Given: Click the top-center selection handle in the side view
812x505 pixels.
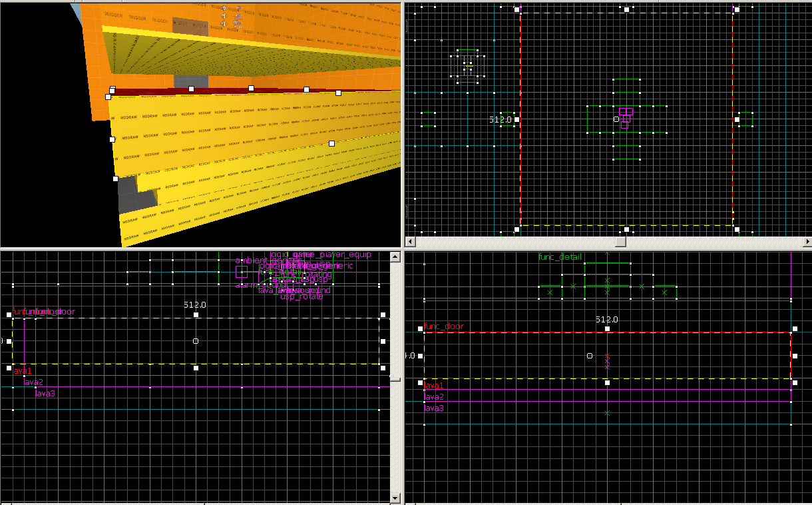Looking at the screenshot, I should click(x=607, y=329).
